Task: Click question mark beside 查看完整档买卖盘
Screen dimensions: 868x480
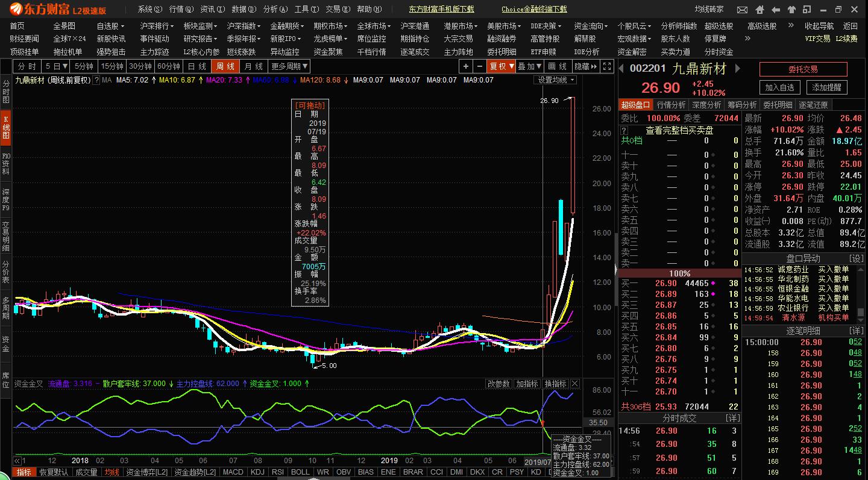Action: click(624, 130)
